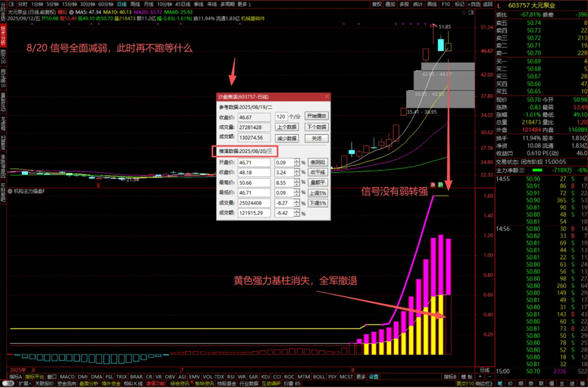
Task: Click 下个数据 for next data point
Action: point(317,127)
